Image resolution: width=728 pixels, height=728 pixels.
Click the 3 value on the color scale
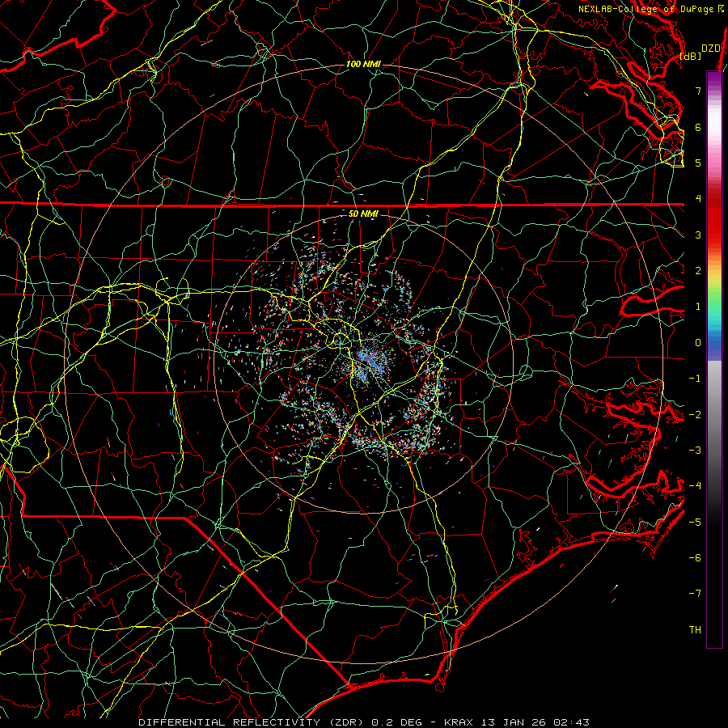pos(698,235)
